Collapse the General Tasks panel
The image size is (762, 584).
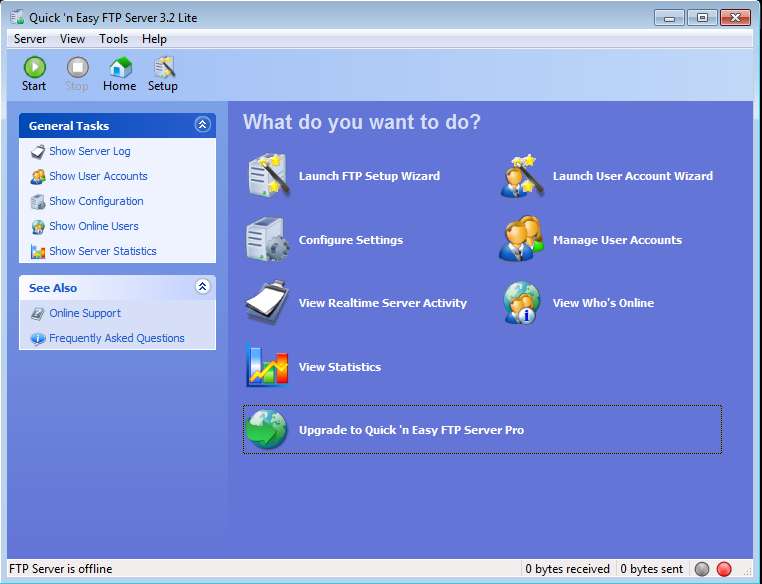pyautogui.click(x=202, y=125)
